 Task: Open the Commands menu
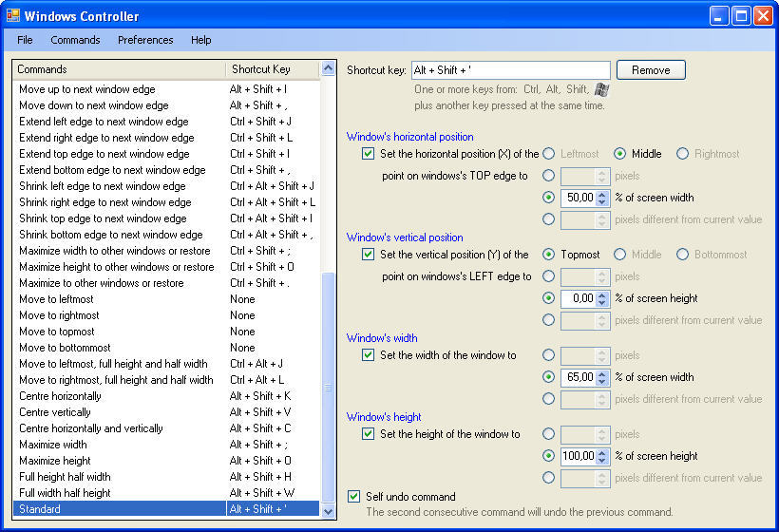pyautogui.click(x=75, y=40)
